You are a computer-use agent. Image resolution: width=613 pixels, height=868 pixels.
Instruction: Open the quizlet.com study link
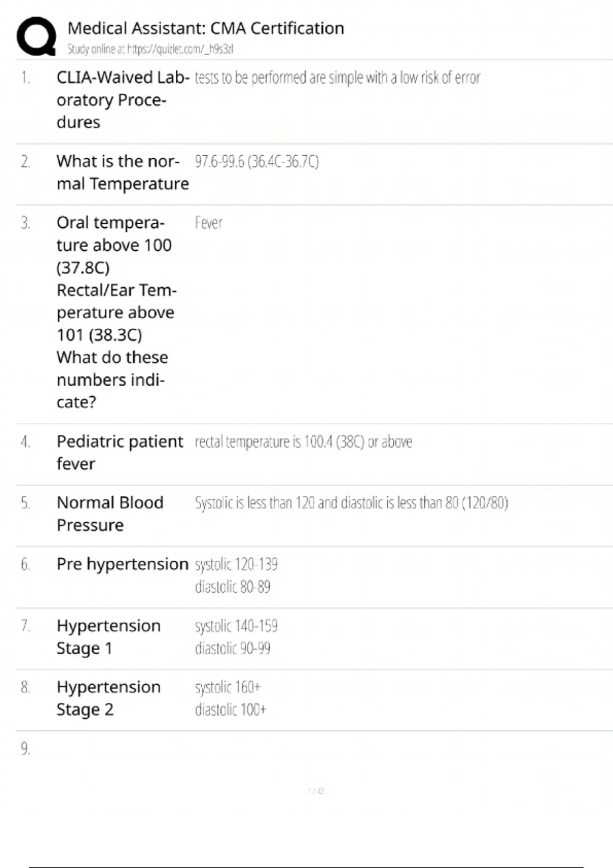point(150,49)
